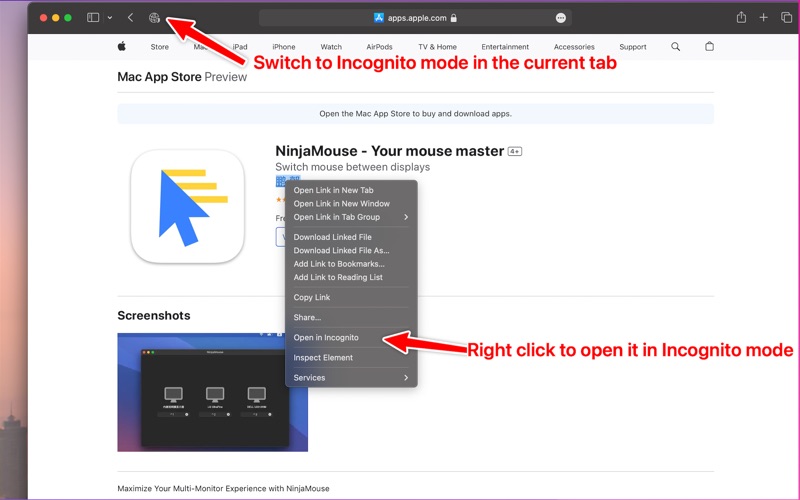Click the 4+ age rating badge
Viewport: 800px width, 500px height.
tap(515, 152)
